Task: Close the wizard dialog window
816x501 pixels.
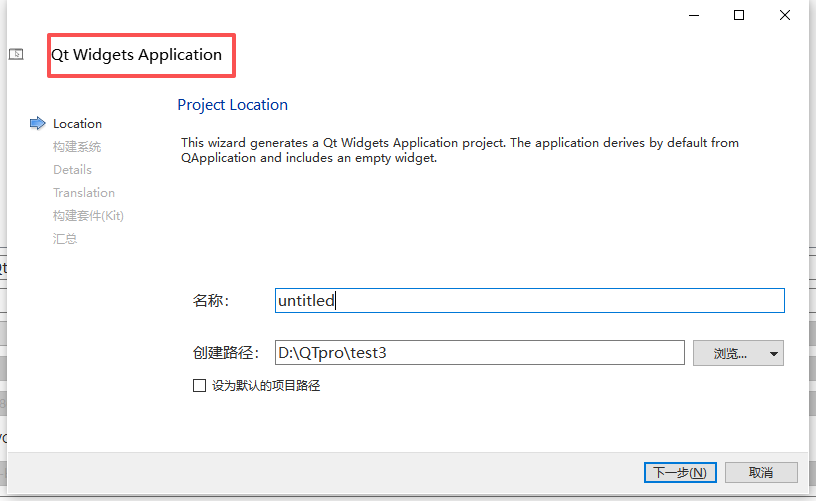Action: tap(785, 15)
